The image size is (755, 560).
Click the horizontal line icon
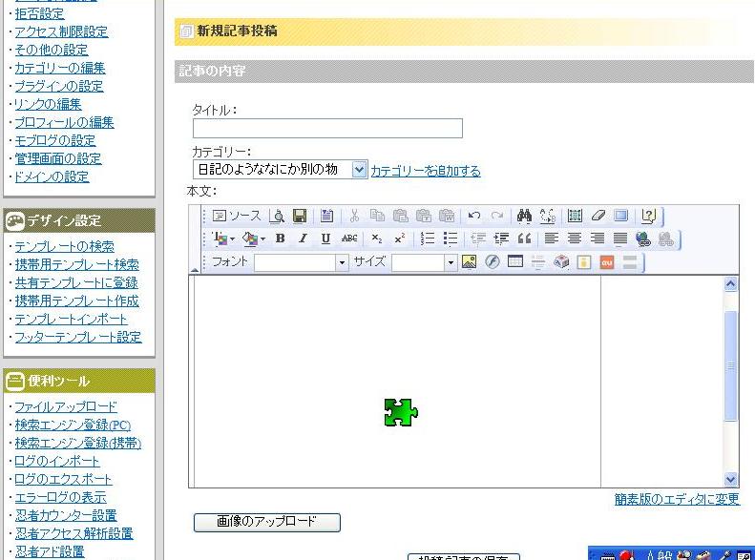pyautogui.click(x=538, y=262)
